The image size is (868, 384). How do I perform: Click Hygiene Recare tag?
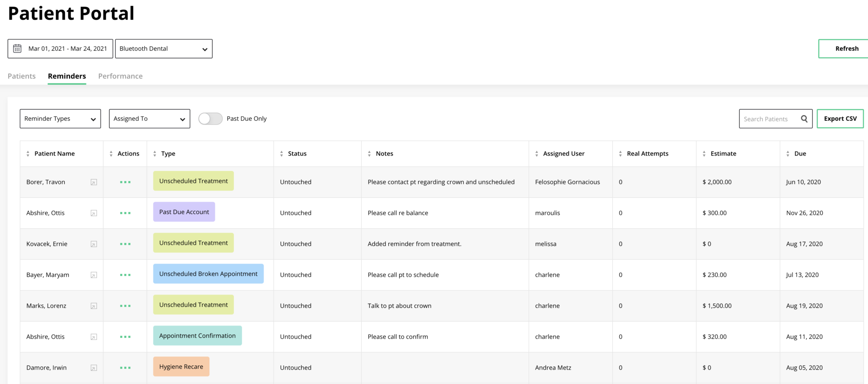tap(181, 367)
